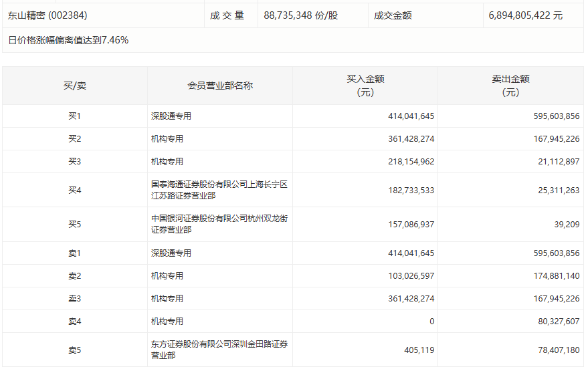The height and width of the screenshot is (367, 588).
Task: Click 东方证券 深圳金田路证券营业部 name
Action: click(x=219, y=350)
